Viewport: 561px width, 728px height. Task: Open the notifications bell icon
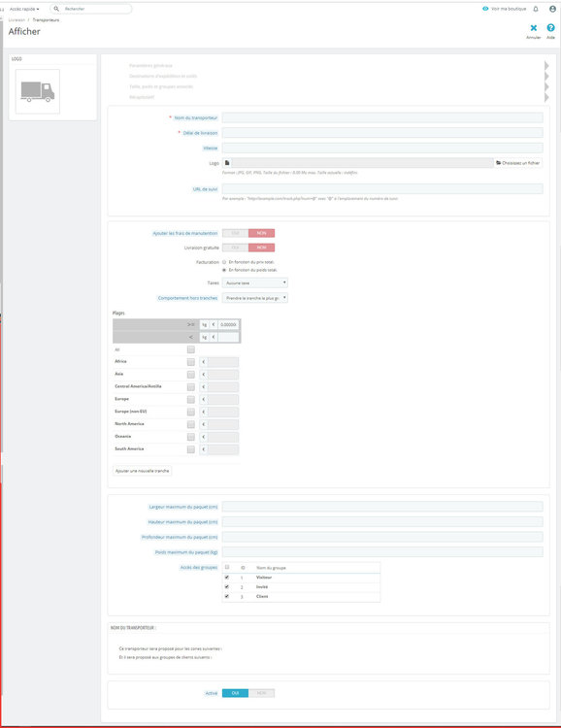[x=536, y=9]
